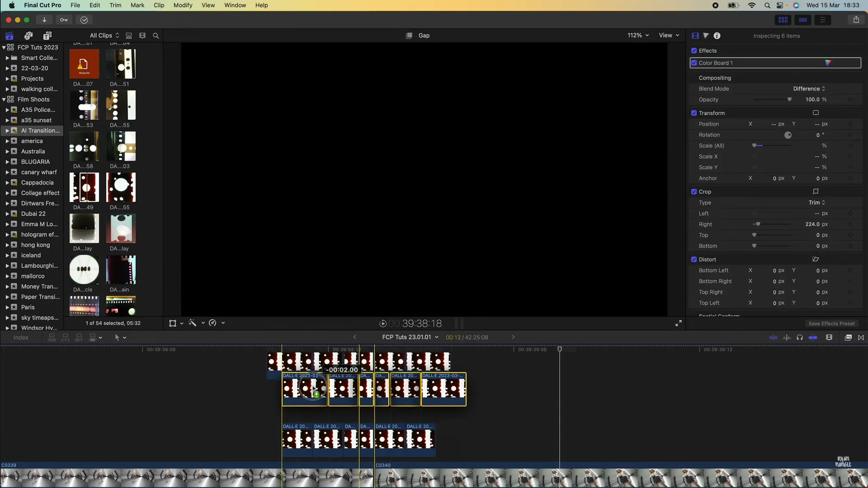Open the viewer View options dropdown
The height and width of the screenshot is (488, 868).
coord(669,35)
